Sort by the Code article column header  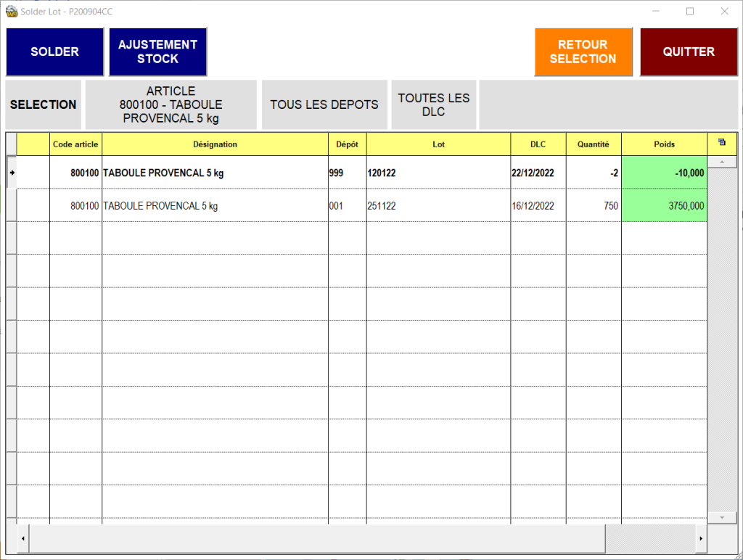[75, 144]
